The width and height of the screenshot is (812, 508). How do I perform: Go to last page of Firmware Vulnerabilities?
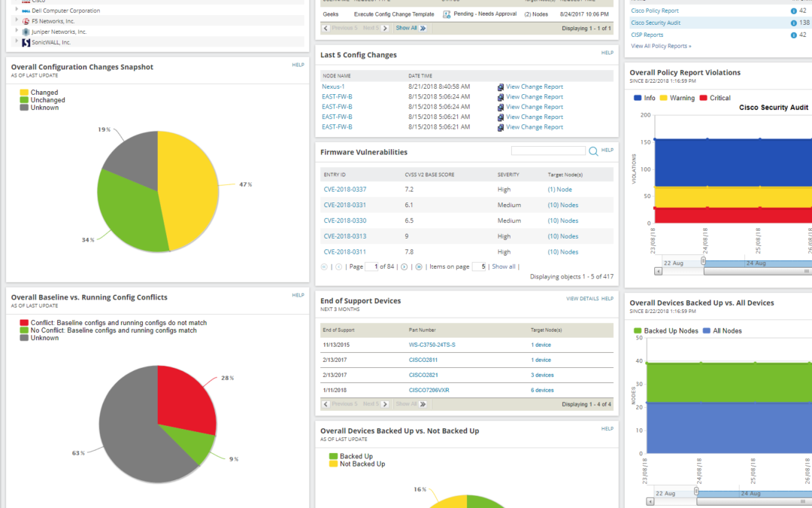pyautogui.click(x=419, y=267)
